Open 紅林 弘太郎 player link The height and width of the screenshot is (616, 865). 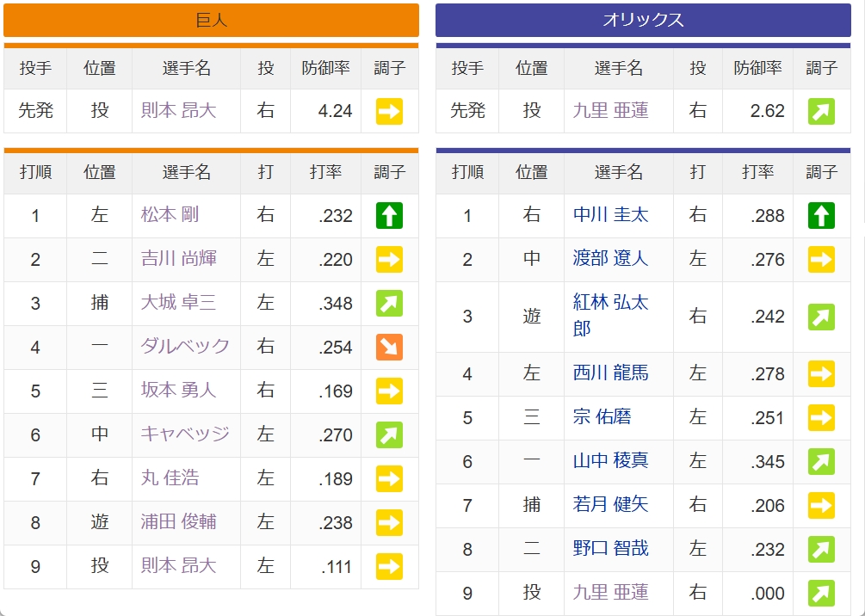coord(610,315)
